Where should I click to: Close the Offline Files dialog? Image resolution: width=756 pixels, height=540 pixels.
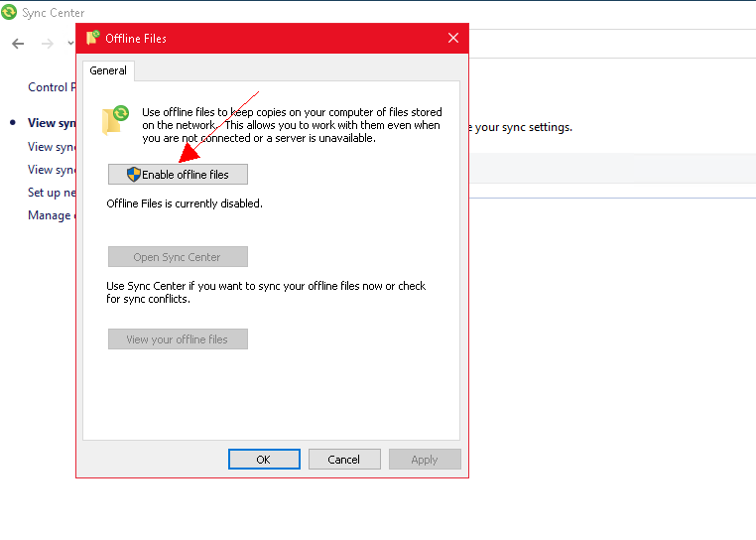tap(453, 38)
